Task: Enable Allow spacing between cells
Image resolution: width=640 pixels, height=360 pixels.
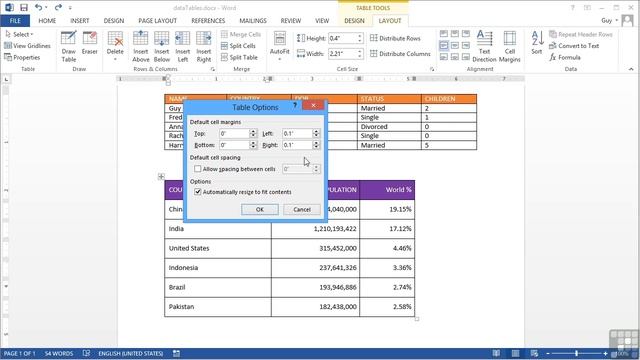Action: (198, 169)
